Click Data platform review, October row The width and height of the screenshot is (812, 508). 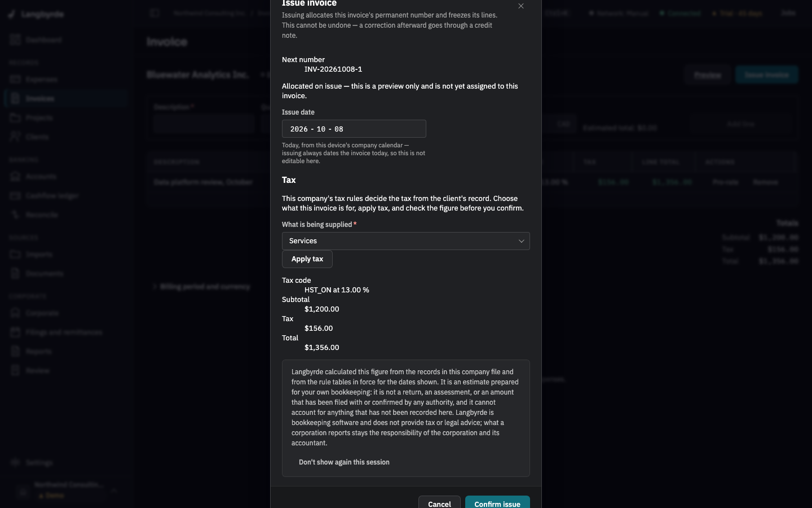click(x=473, y=182)
